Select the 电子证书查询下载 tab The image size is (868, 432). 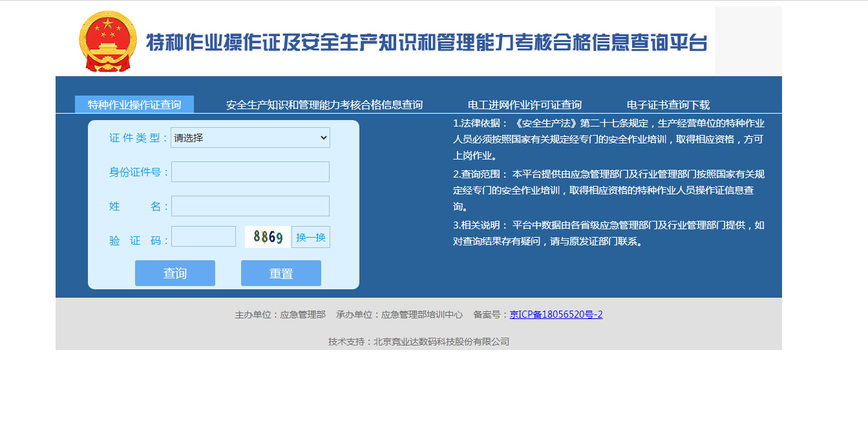click(x=668, y=105)
